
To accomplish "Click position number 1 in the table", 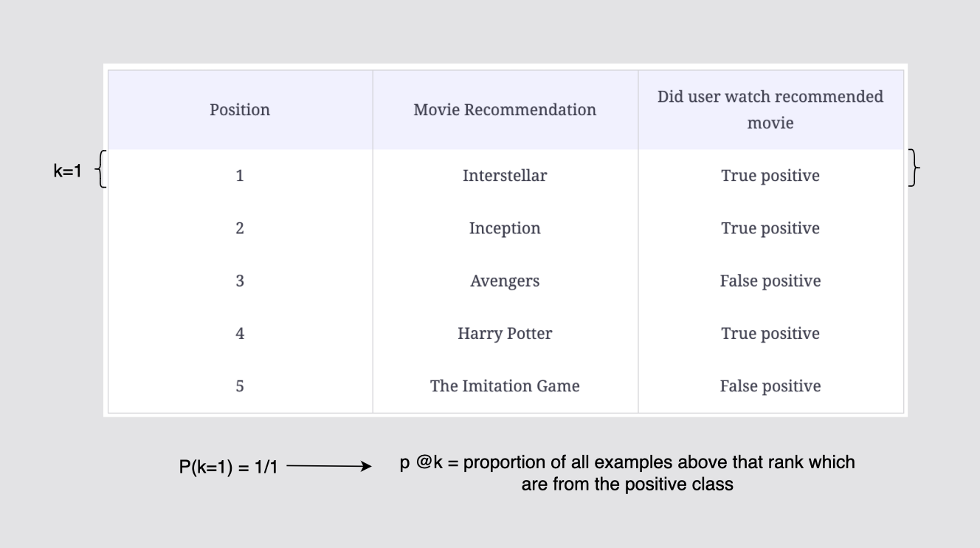I will coord(240,176).
